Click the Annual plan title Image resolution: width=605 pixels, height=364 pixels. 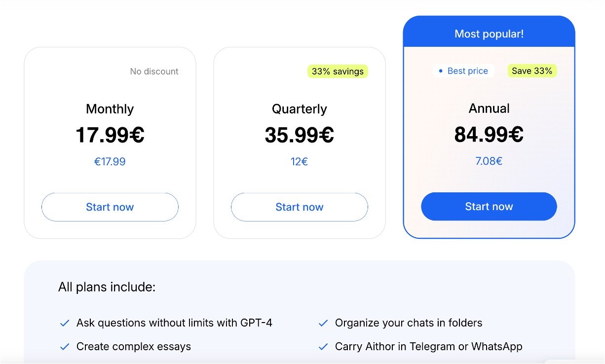click(x=489, y=109)
